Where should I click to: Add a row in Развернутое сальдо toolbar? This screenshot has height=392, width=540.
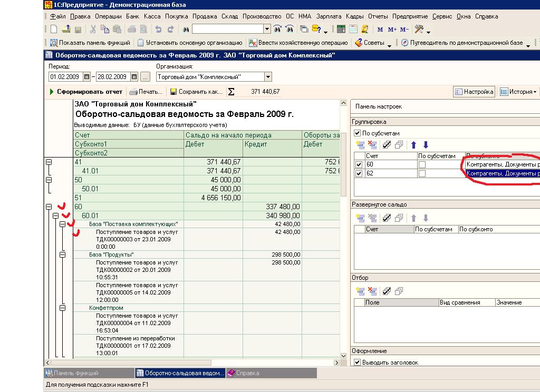click(360, 218)
